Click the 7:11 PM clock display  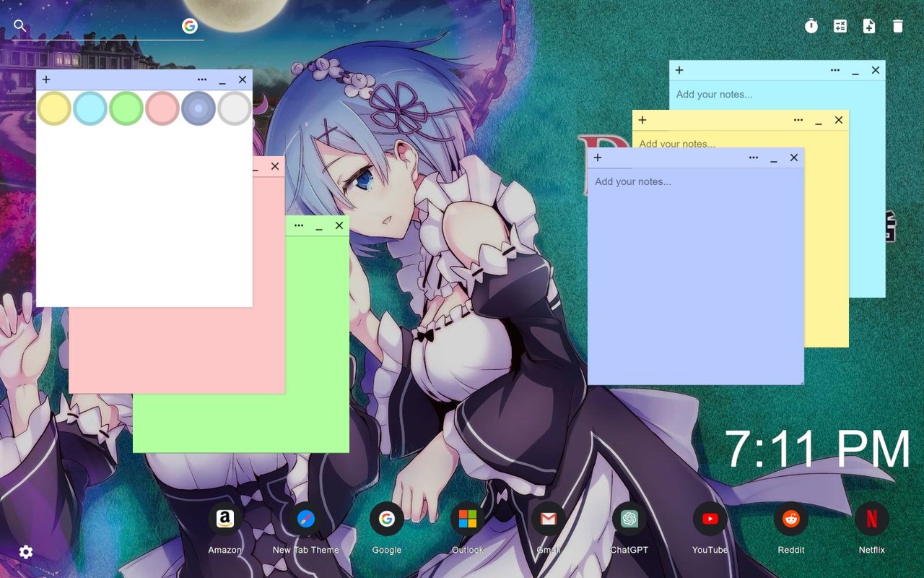coord(818,449)
